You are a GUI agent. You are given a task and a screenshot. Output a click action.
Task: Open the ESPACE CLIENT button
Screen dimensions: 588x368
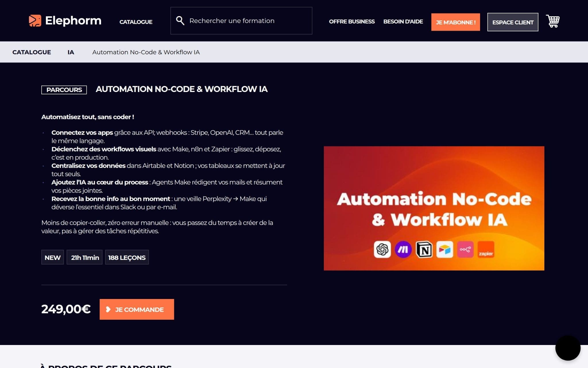pos(513,22)
